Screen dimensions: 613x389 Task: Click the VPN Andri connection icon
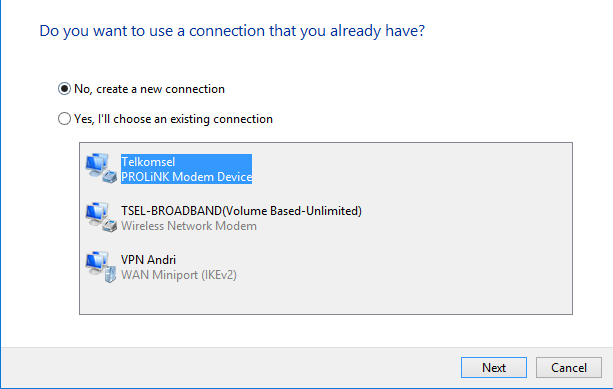tap(101, 267)
